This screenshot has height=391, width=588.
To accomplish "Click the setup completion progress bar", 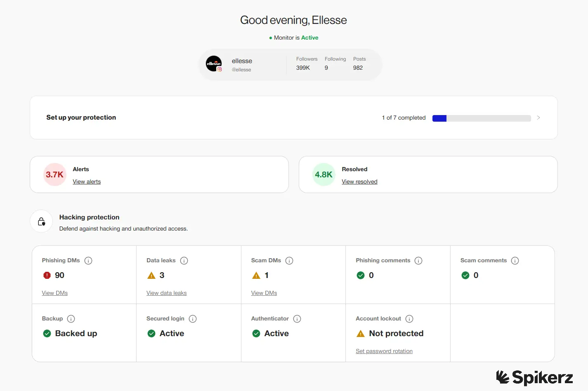I will pos(482,118).
